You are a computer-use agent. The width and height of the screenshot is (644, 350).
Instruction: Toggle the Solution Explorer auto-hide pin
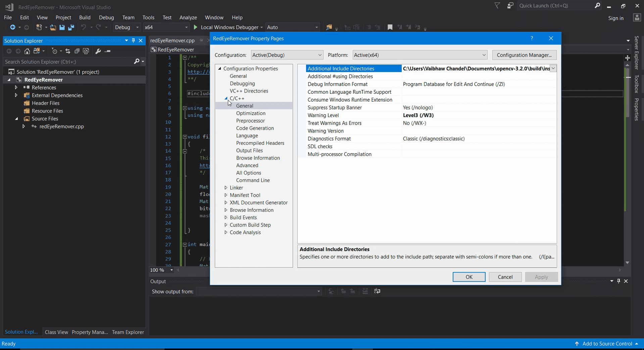133,41
